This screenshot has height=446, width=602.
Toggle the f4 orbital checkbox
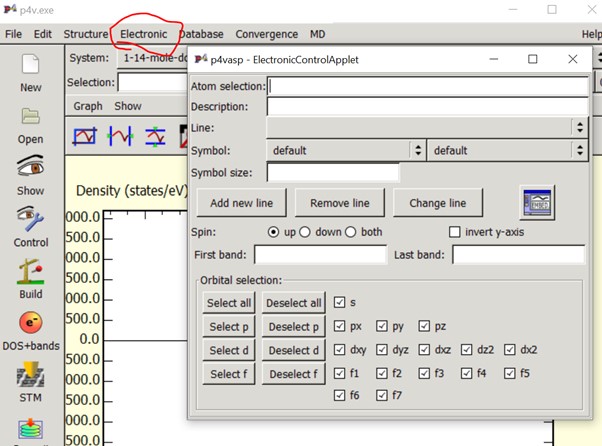click(x=466, y=373)
